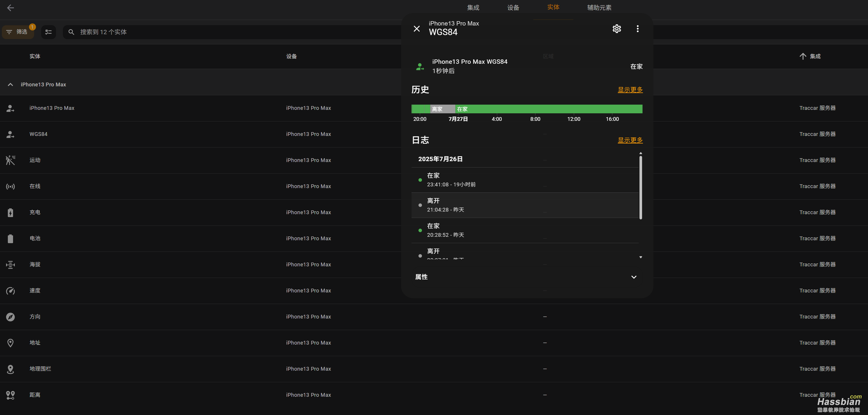Viewport: 868px width, 415px height.
Task: Close the WGS84 entity dialog
Action: pyautogui.click(x=417, y=29)
